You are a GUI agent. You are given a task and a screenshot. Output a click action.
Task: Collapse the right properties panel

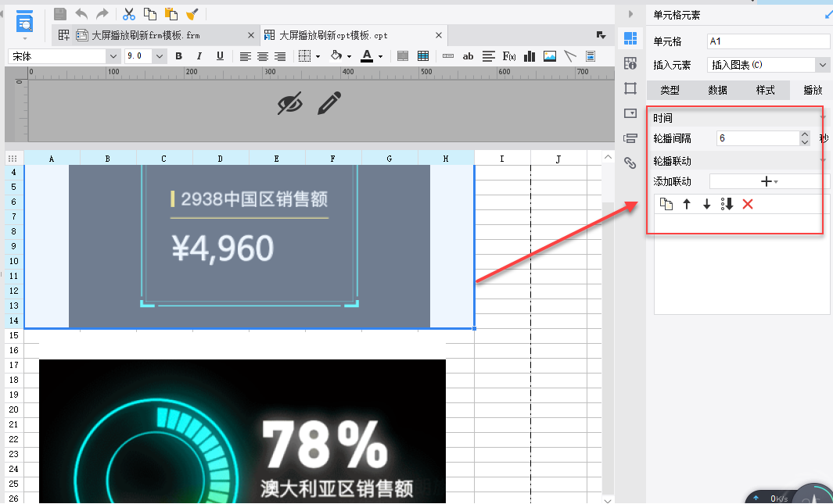click(x=630, y=14)
